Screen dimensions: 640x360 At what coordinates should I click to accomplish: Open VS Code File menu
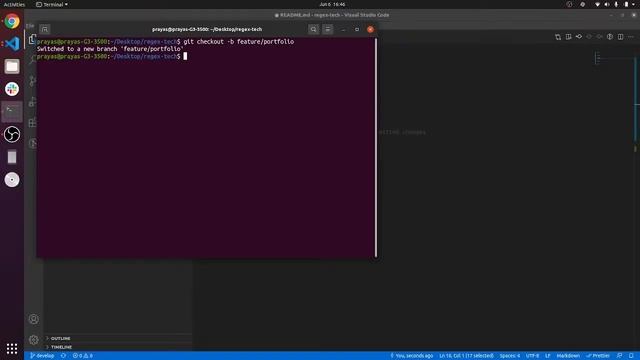pyautogui.click(x=30, y=26)
